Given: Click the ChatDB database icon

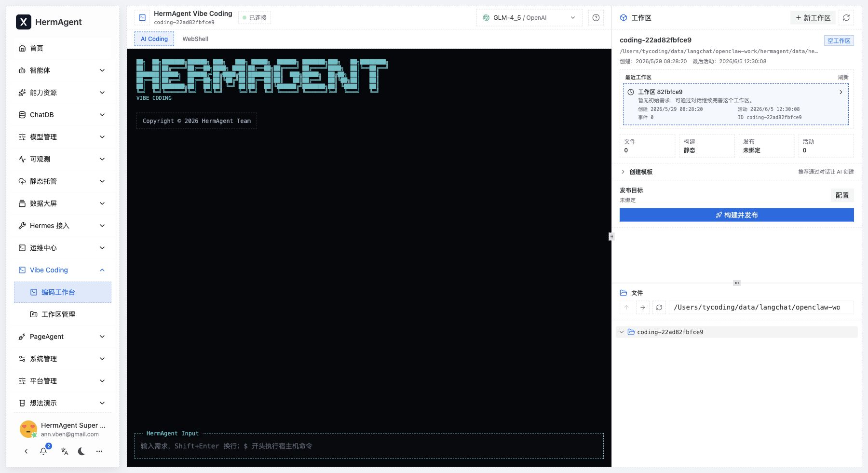Looking at the screenshot, I should pos(22,115).
